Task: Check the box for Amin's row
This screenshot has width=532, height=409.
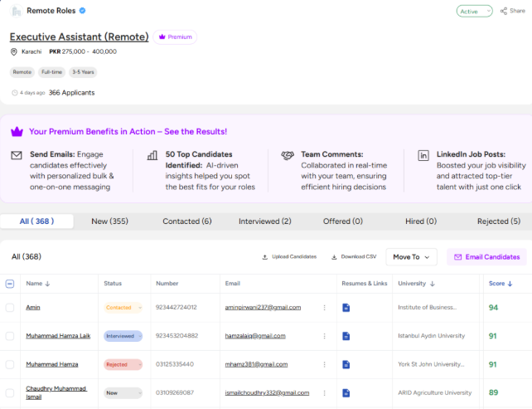Action: [10, 308]
